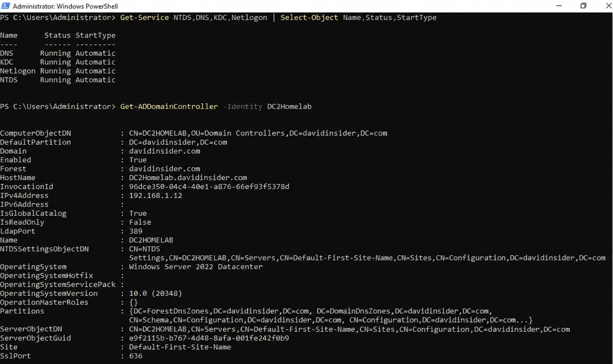Screen dimensions: 613x364
Task: Click the Name value DC2HOMELAB
Action: pos(151,240)
